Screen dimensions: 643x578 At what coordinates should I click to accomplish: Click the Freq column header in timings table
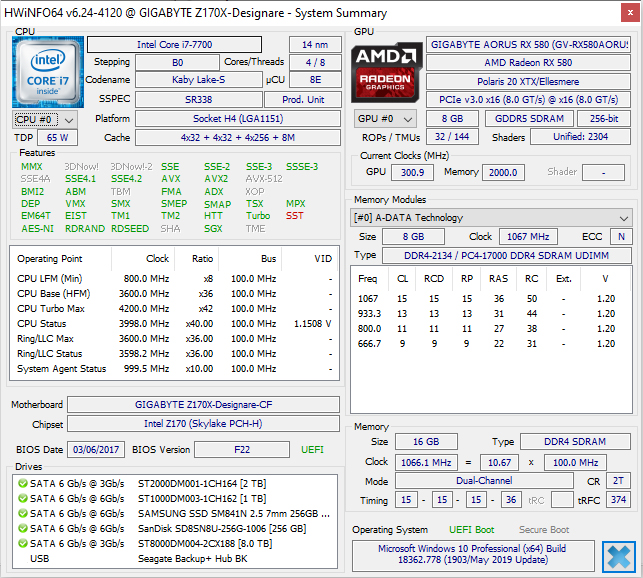(x=367, y=279)
